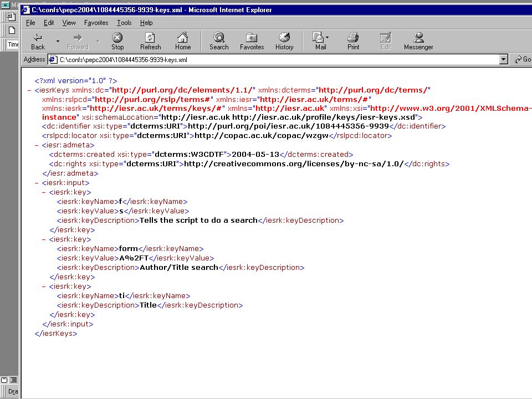Stop loading with the Stop button
The image size is (532, 399).
tap(117, 42)
